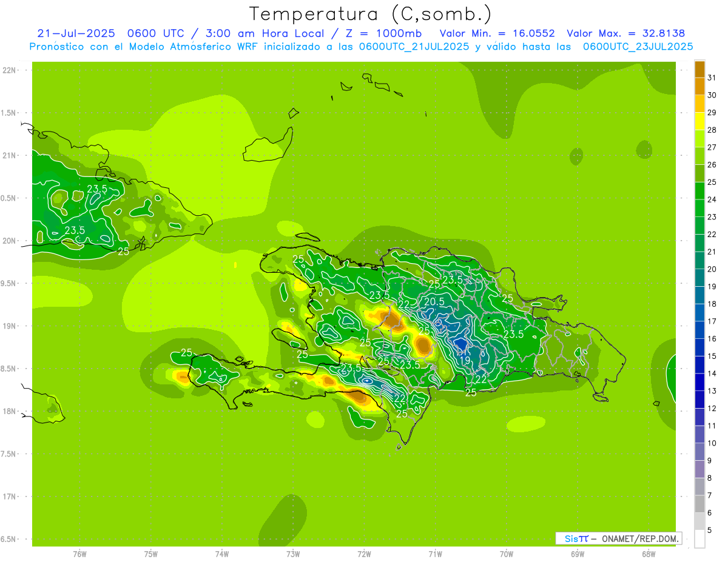Click the "ONAMET/REP.DOM." credit label
The height and width of the screenshot is (562, 728).
coord(641,538)
